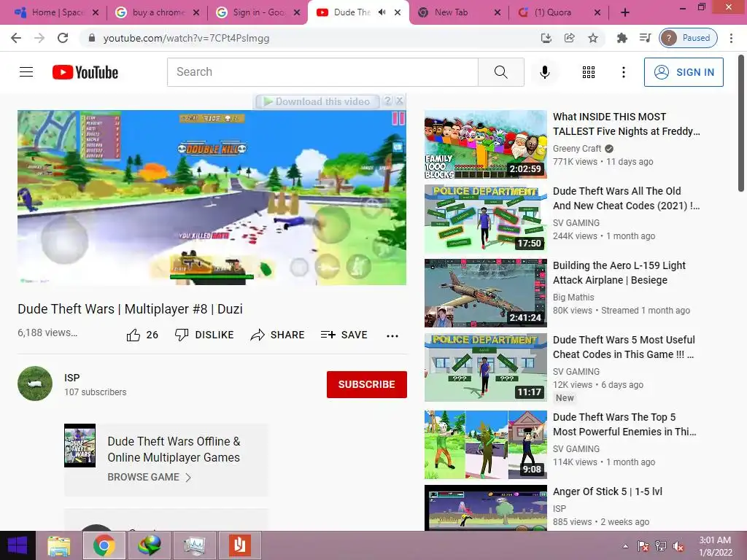The height and width of the screenshot is (560, 747).
Task: Close the download video bar
Action: pos(400,101)
